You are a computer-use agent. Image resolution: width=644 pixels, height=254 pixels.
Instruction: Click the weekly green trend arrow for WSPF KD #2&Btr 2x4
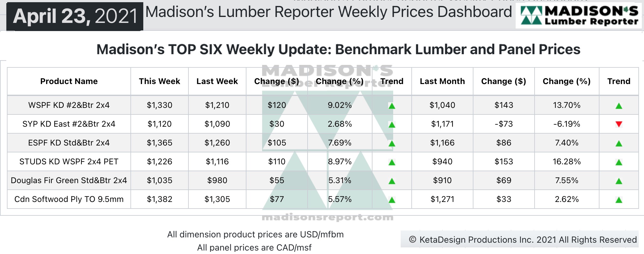click(x=392, y=106)
